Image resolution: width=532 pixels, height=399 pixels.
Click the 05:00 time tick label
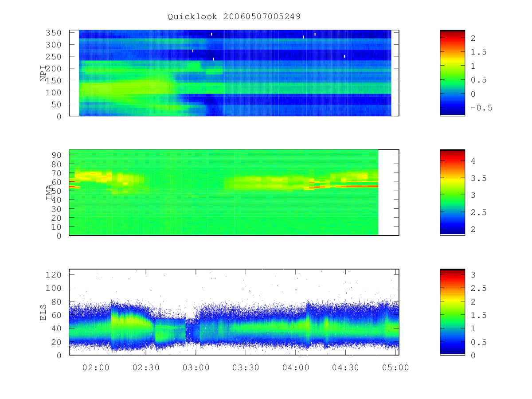click(396, 368)
